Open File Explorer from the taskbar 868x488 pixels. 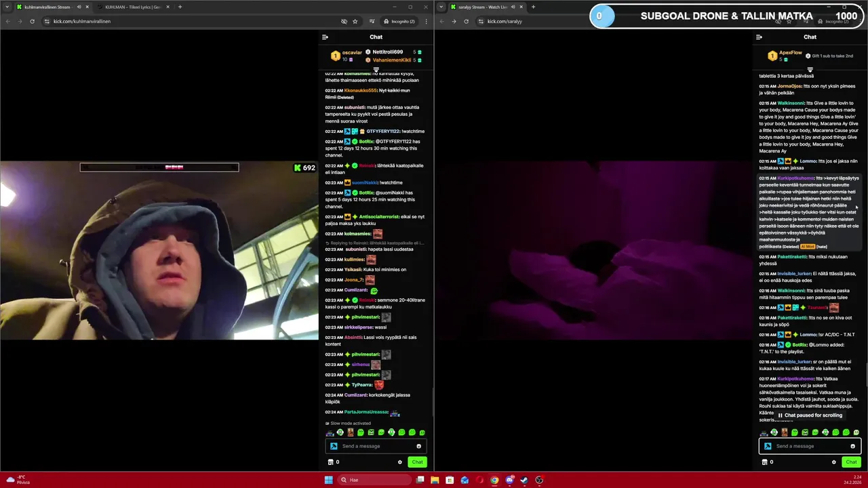(x=435, y=480)
